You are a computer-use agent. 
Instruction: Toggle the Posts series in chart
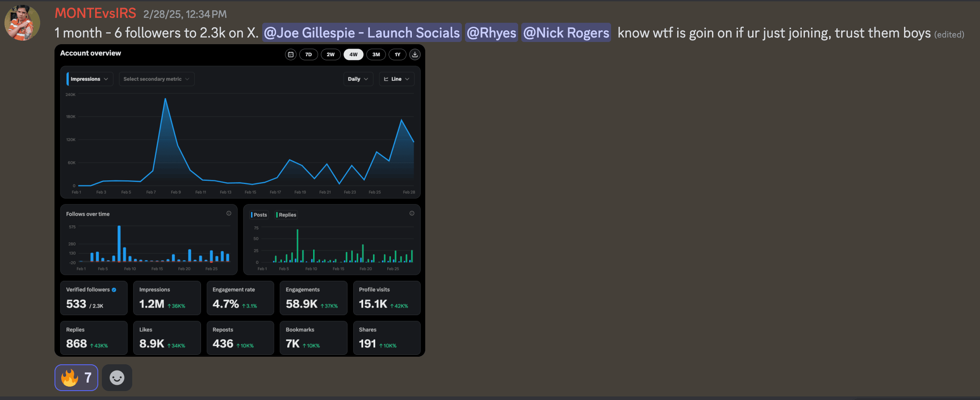tap(259, 215)
